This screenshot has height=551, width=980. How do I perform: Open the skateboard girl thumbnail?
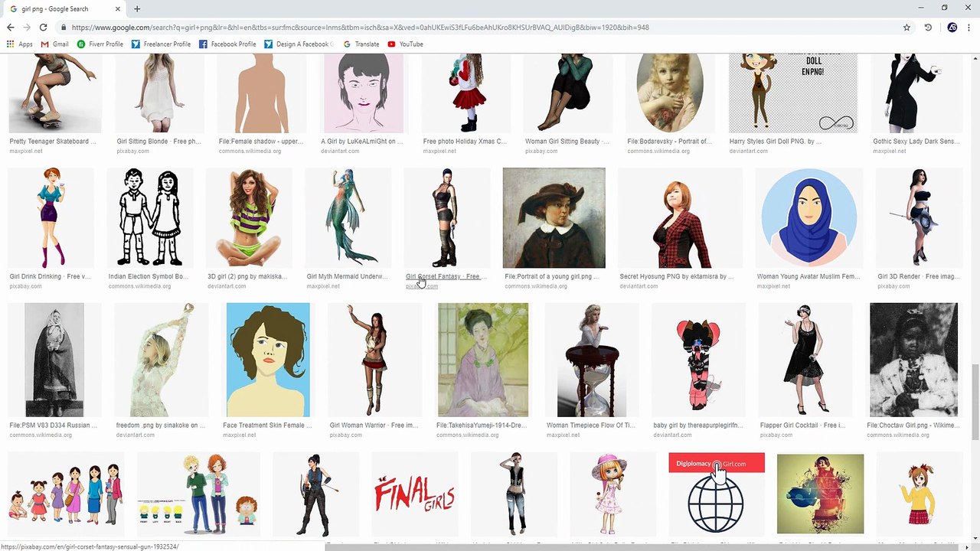(55, 93)
